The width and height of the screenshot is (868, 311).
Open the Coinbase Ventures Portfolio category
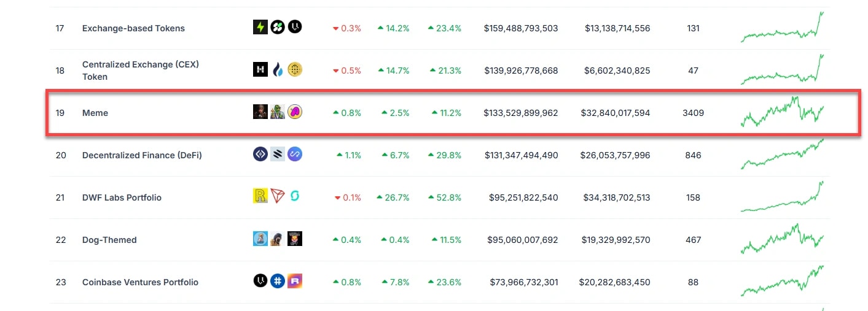(140, 282)
